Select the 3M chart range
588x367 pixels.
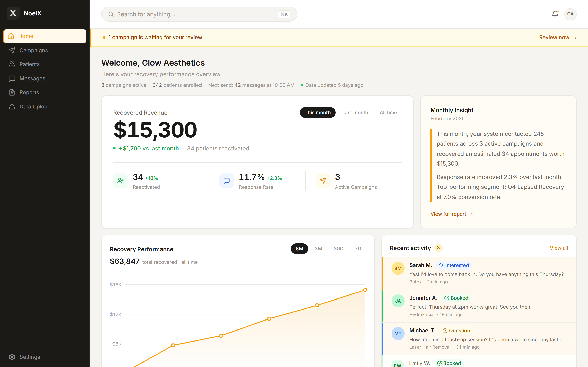click(318, 249)
